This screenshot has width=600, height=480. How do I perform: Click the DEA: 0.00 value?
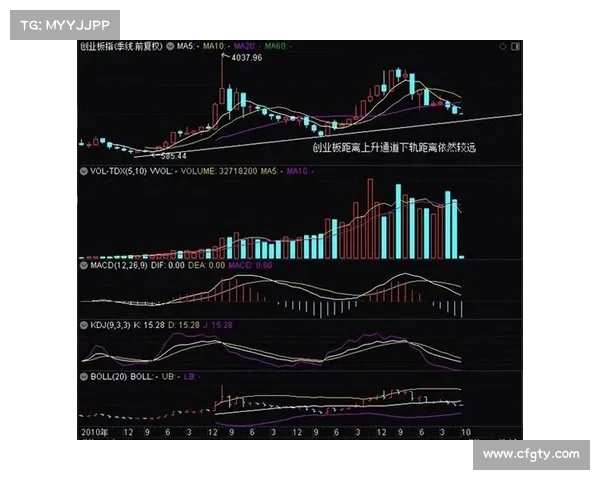click(x=207, y=265)
